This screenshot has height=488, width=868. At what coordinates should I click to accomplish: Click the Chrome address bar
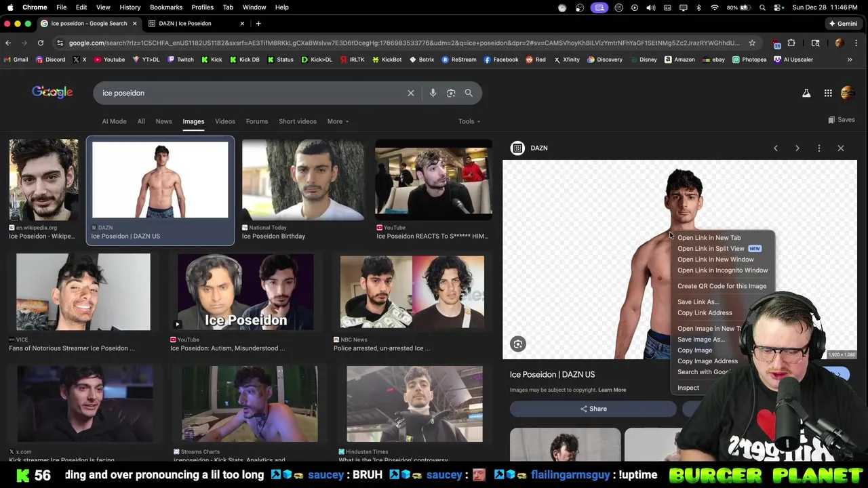[x=403, y=43]
